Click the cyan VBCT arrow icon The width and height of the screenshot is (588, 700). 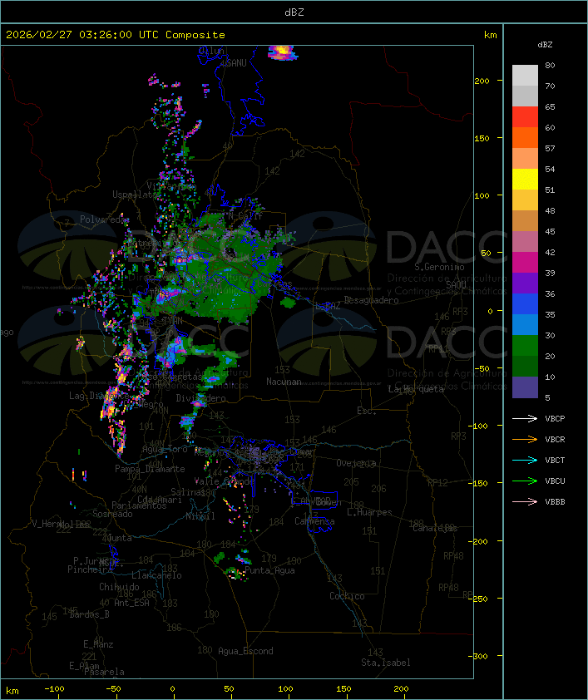tap(525, 460)
